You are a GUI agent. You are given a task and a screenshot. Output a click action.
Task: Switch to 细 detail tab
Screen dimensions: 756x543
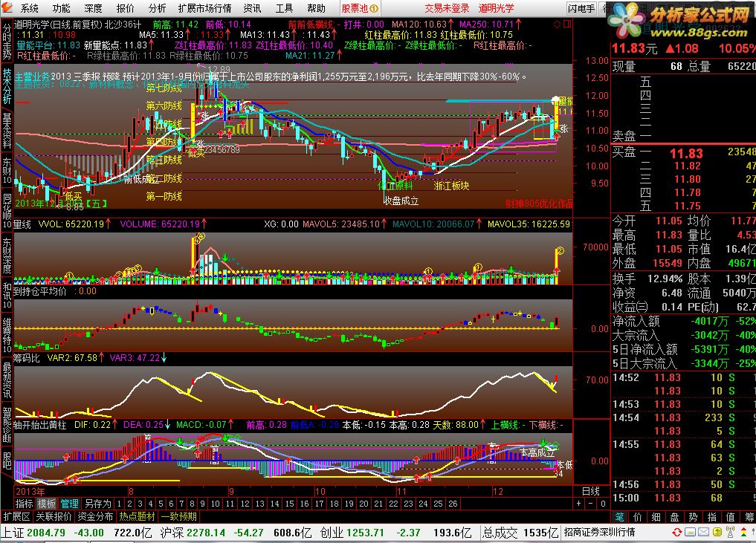pos(656,517)
